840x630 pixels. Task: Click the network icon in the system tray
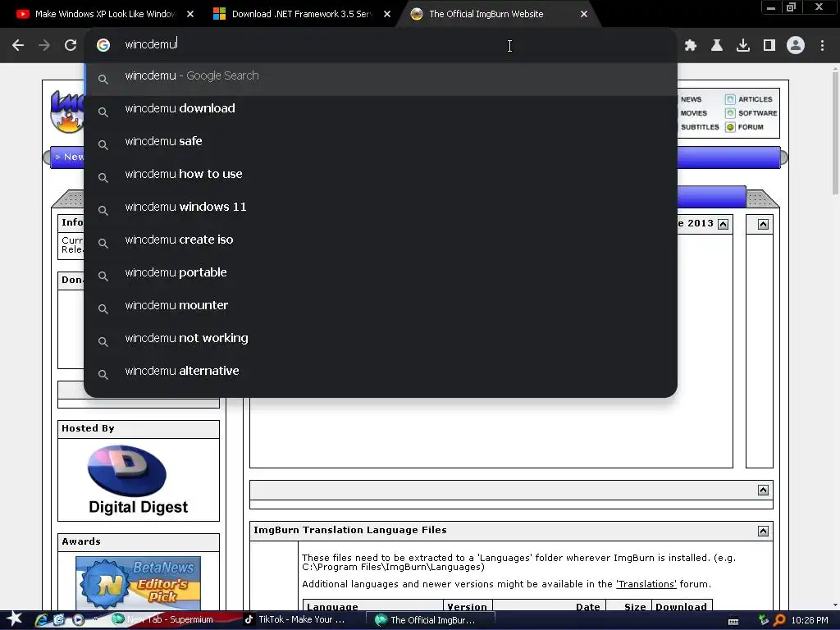pos(764,620)
